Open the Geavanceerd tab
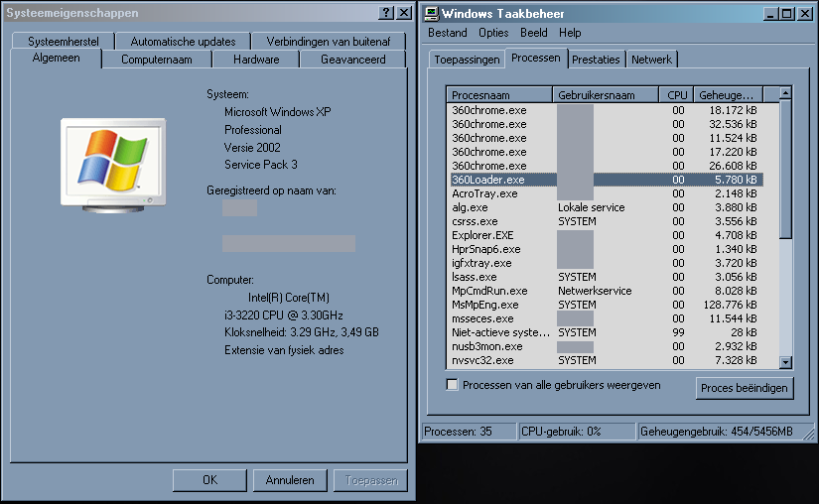The image size is (819, 504). click(353, 60)
